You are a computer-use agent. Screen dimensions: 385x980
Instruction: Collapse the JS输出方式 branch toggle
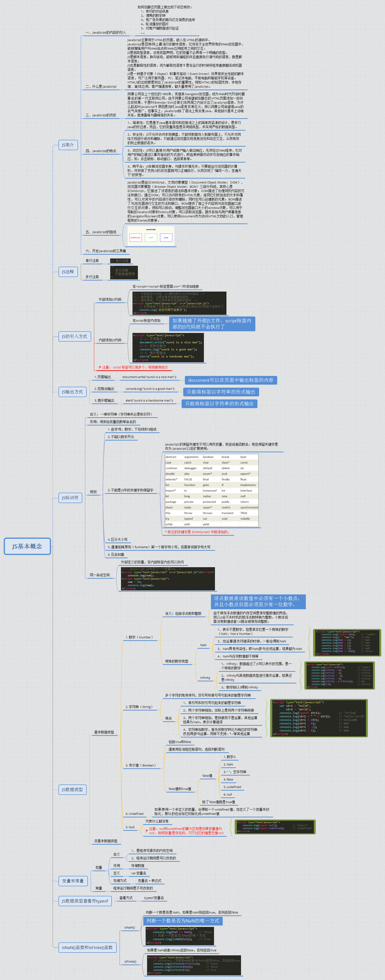coord(89,392)
